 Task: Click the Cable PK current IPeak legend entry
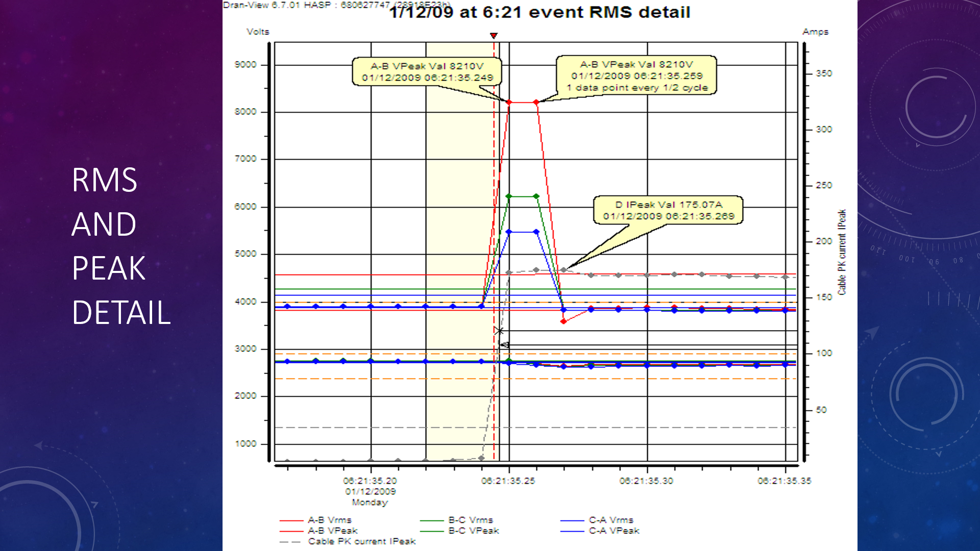(361, 541)
